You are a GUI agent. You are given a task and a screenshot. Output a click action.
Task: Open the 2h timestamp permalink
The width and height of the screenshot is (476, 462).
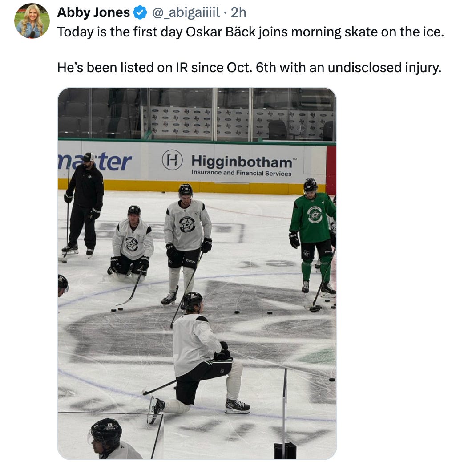(x=238, y=12)
